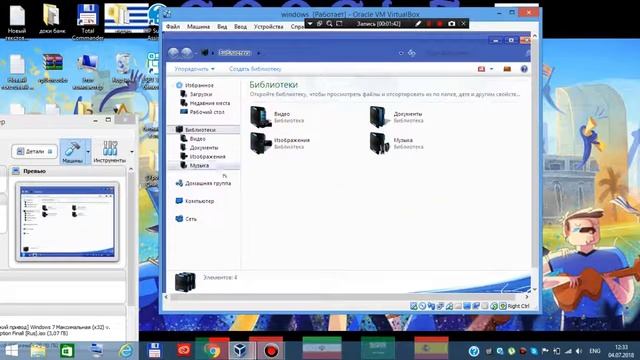
Task: Open Total Commander desktop shortcut
Action: click(87, 21)
